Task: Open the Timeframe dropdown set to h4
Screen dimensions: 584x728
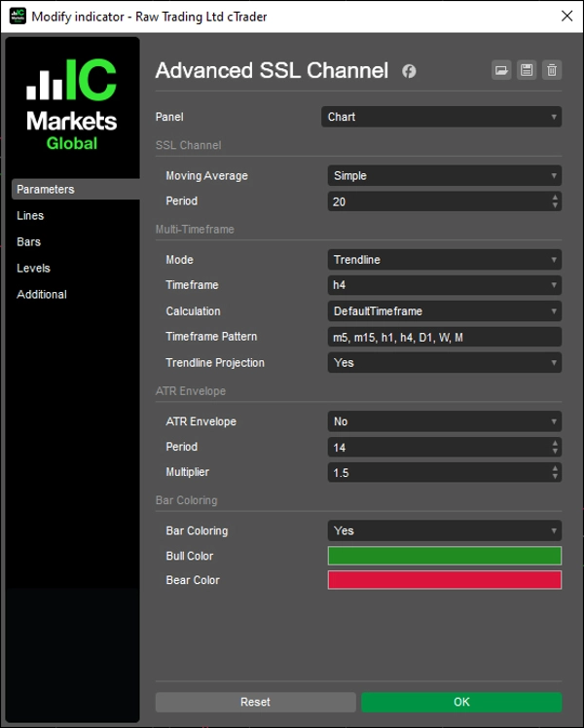Action: [x=445, y=285]
